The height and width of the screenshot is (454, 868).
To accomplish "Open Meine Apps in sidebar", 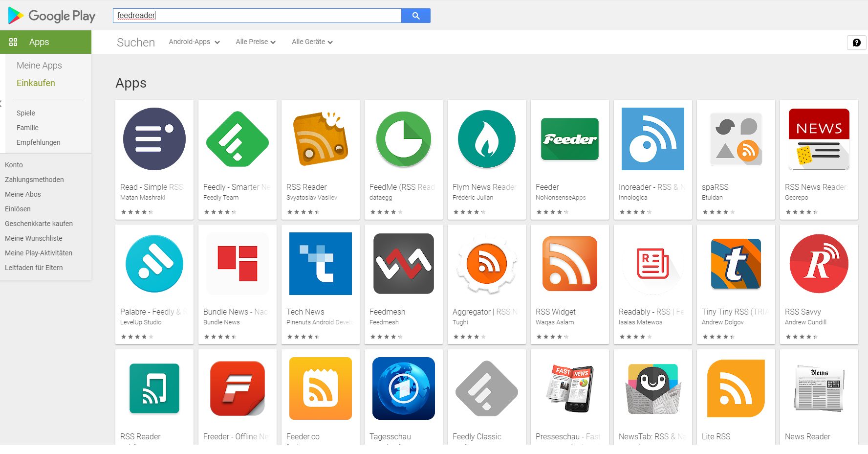I will point(39,66).
